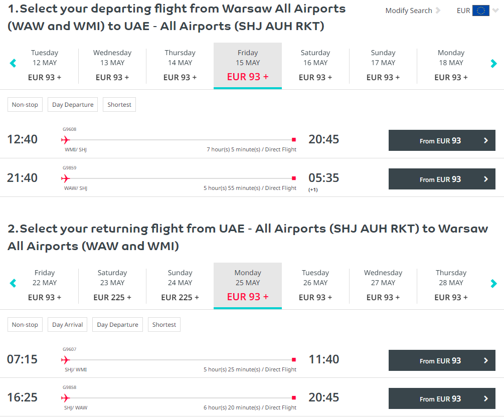
Task: Toggle Day Departure filter for returning flights
Action: click(x=117, y=325)
